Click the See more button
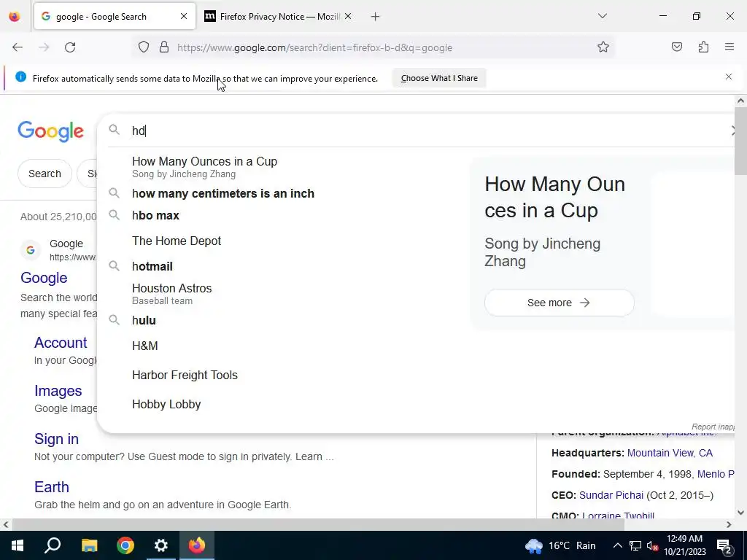This screenshot has height=560, width=747. tap(559, 303)
